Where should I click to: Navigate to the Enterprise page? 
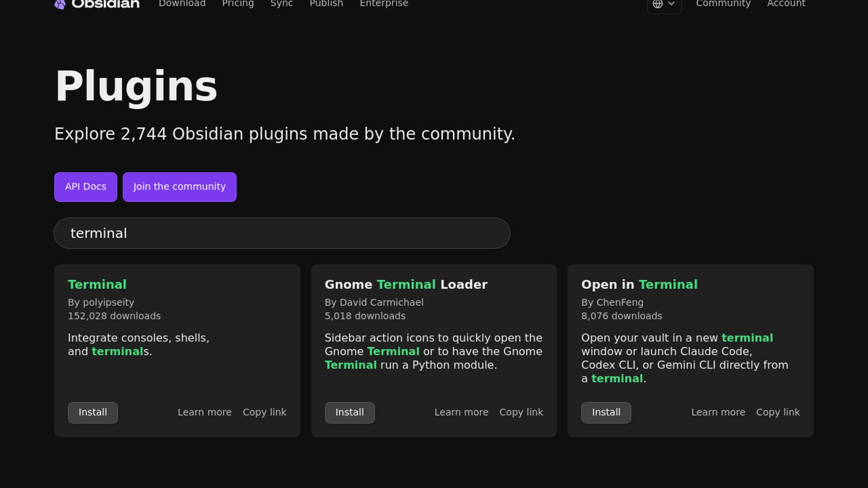[383, 4]
